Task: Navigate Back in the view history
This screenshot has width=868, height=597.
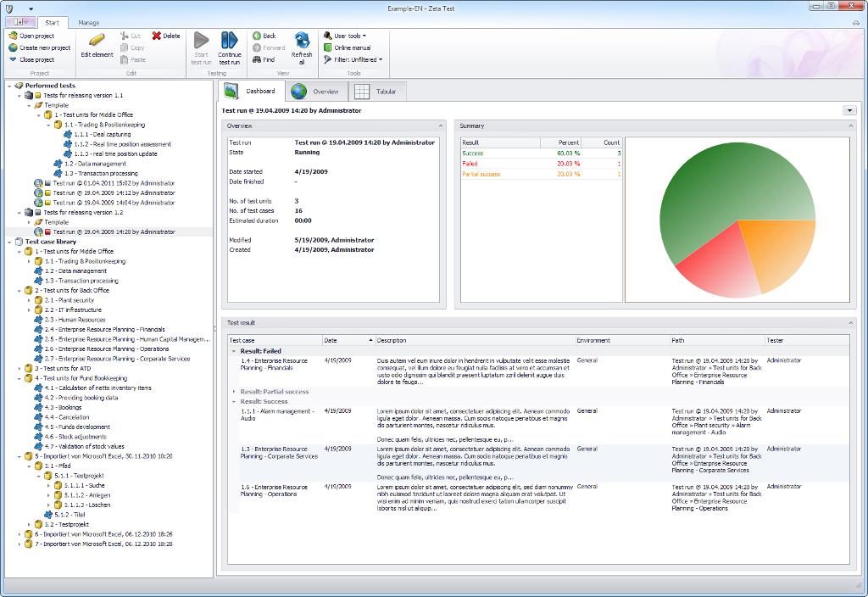Action: coord(264,36)
